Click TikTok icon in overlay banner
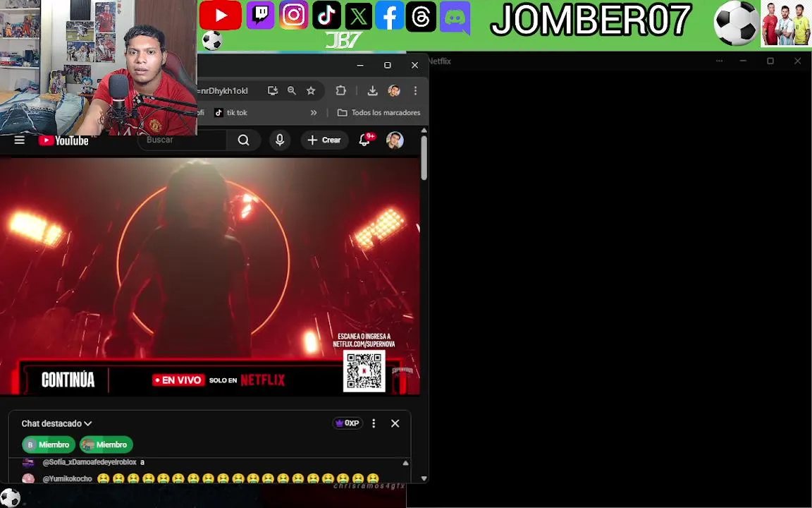This screenshot has width=812, height=508. 326,15
